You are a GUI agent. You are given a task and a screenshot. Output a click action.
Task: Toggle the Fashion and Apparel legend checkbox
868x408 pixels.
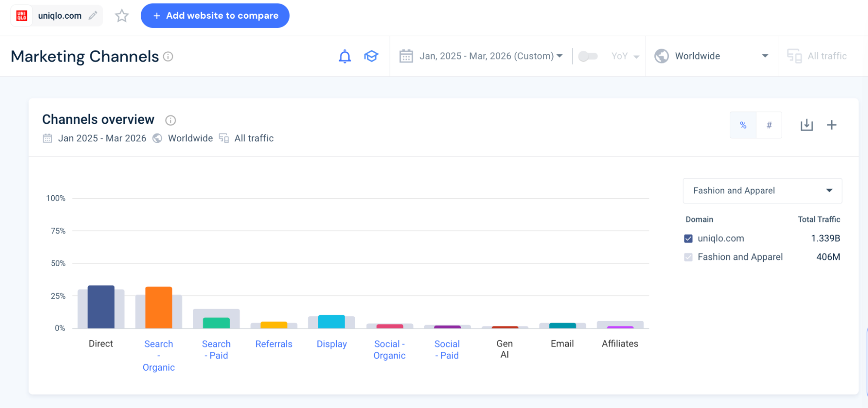click(688, 257)
